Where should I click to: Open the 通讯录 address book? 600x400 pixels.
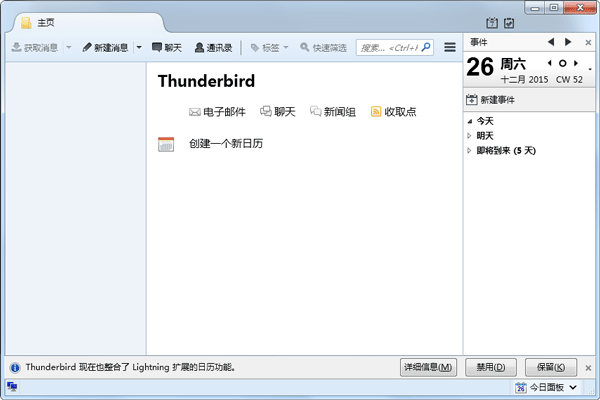(214, 47)
